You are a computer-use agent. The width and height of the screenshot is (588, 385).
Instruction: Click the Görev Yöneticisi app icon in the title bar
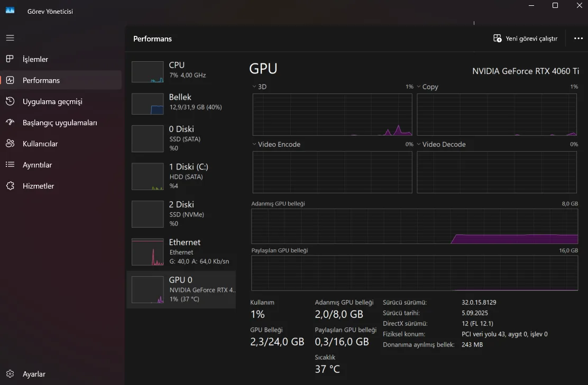[x=10, y=11]
